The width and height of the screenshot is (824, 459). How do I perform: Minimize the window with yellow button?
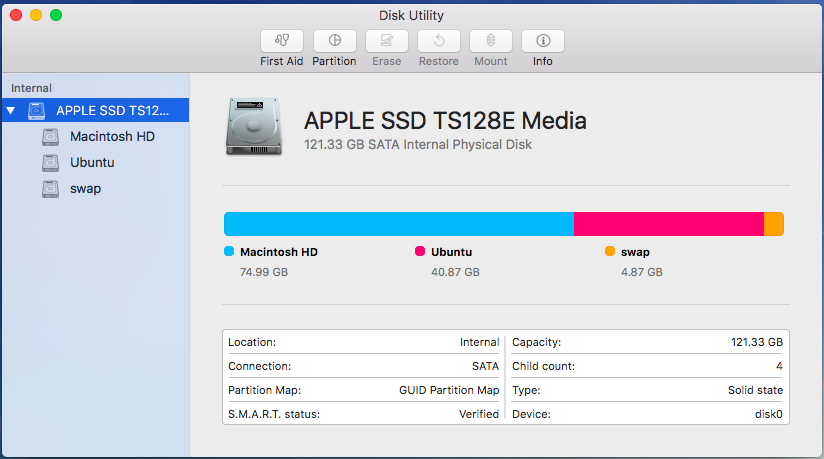coord(36,15)
